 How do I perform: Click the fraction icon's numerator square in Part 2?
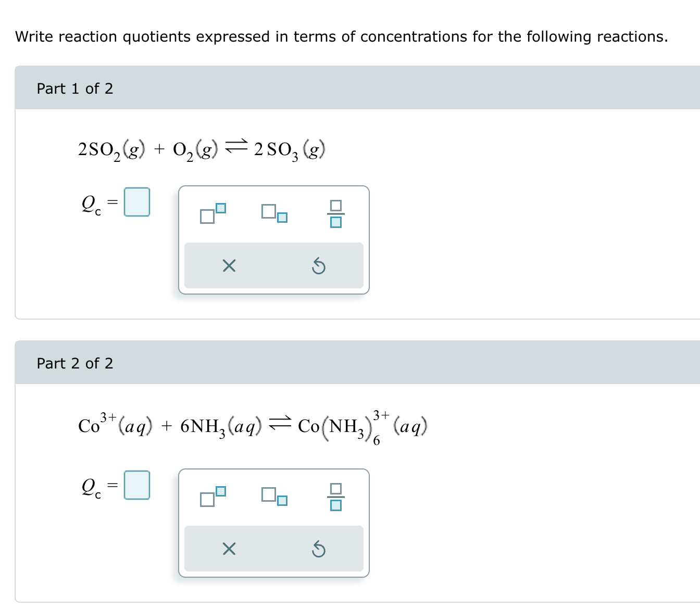click(336, 488)
